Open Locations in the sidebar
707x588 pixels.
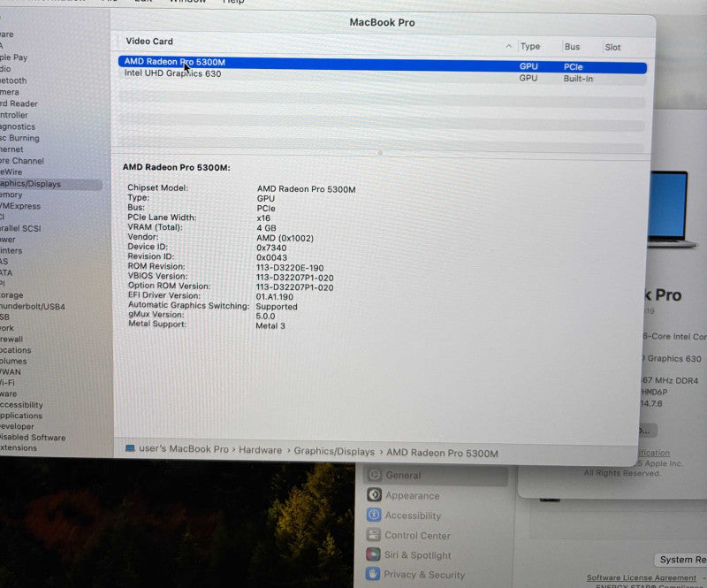click(16, 350)
